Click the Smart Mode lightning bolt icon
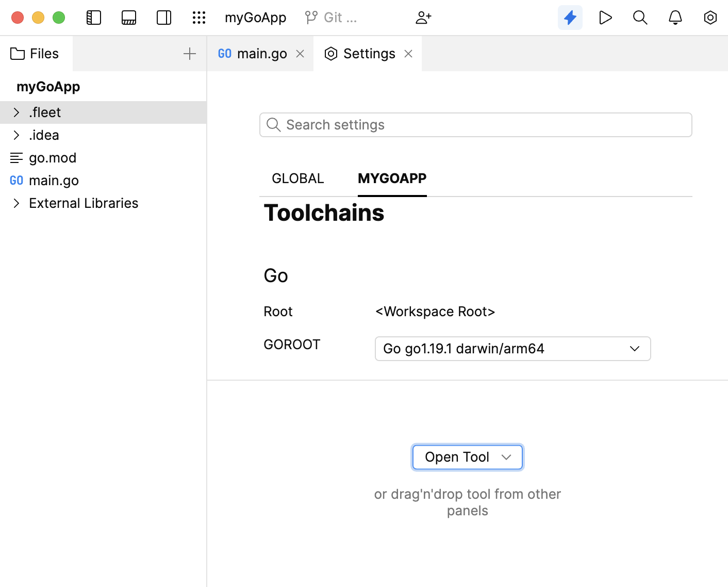 pyautogui.click(x=570, y=18)
